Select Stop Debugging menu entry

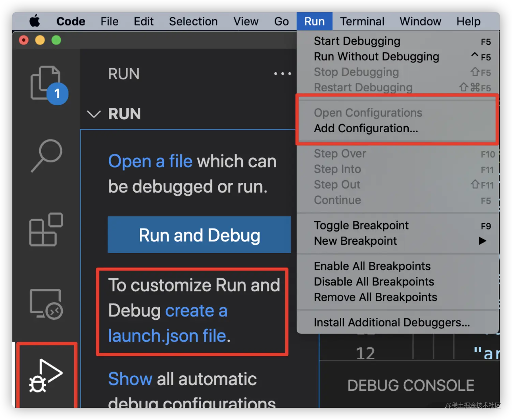(398, 72)
